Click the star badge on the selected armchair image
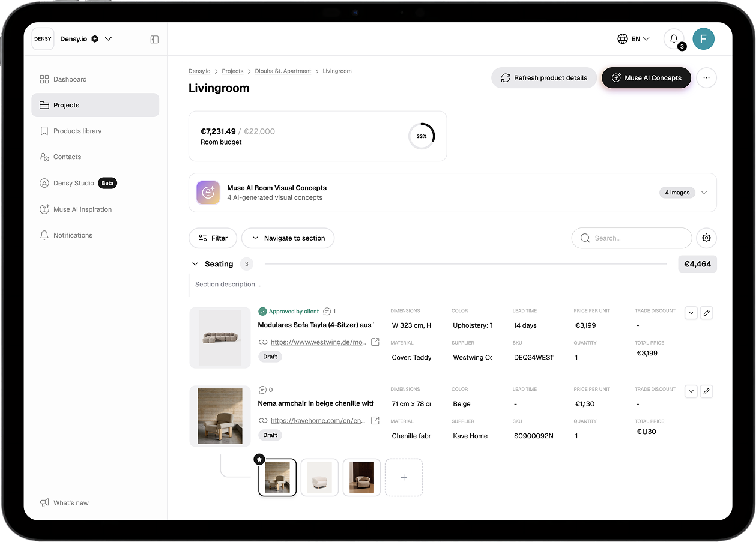 pyautogui.click(x=259, y=459)
